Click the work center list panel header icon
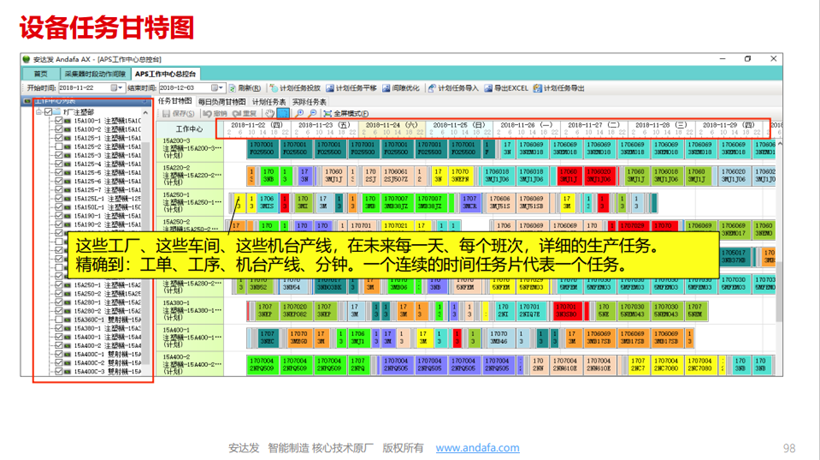820x460 pixels. pos(27,101)
